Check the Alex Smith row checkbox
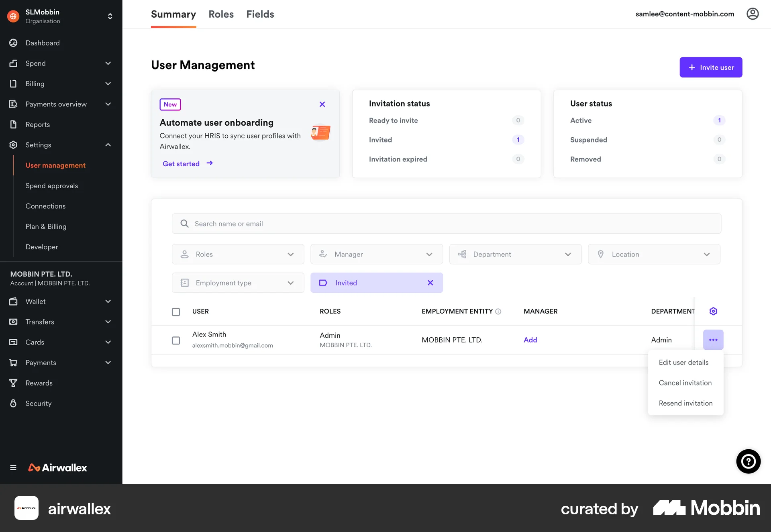Image resolution: width=771 pixels, height=532 pixels. (x=176, y=340)
